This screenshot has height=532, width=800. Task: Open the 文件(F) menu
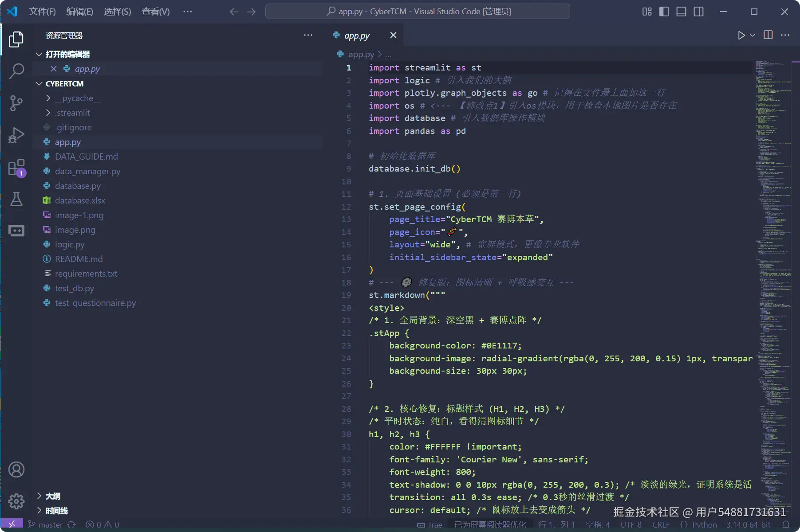(x=42, y=12)
